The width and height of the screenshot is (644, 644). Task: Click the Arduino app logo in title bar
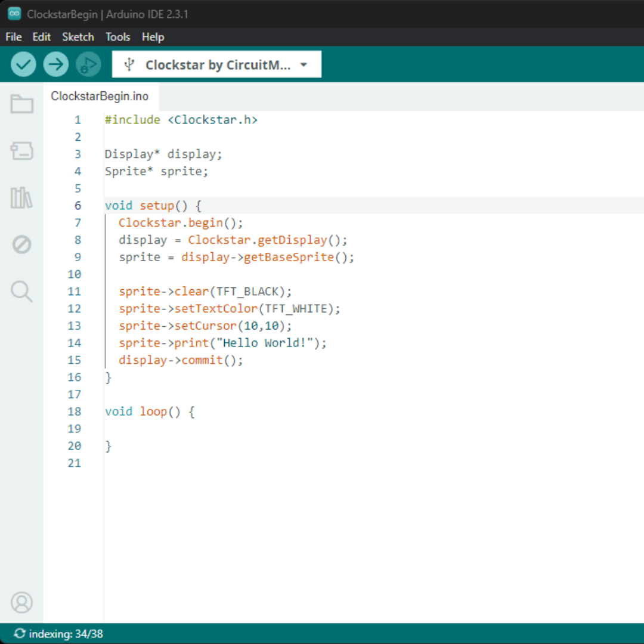[14, 14]
